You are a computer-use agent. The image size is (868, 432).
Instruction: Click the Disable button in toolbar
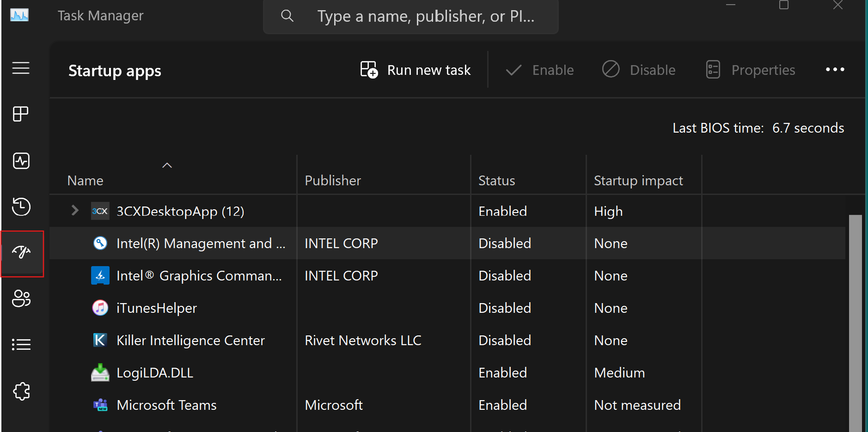[x=639, y=70]
